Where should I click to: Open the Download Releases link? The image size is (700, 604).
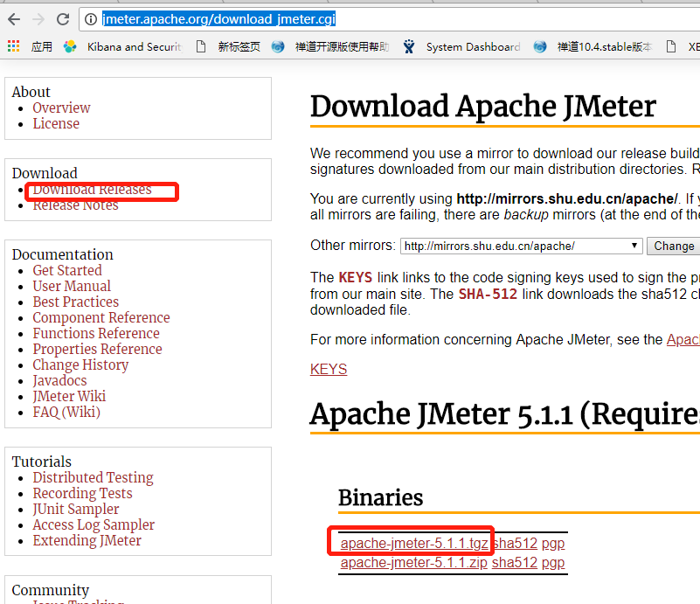click(x=92, y=190)
